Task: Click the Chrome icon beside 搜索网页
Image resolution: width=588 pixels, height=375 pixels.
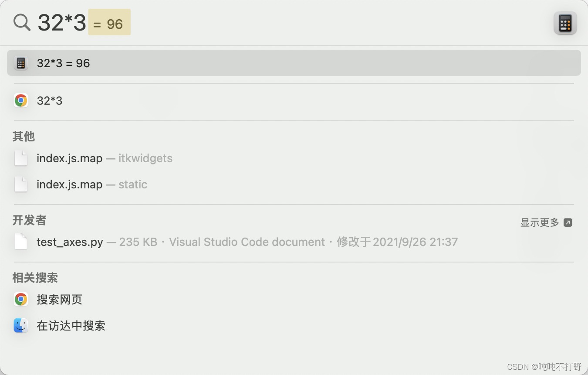Action: click(21, 300)
